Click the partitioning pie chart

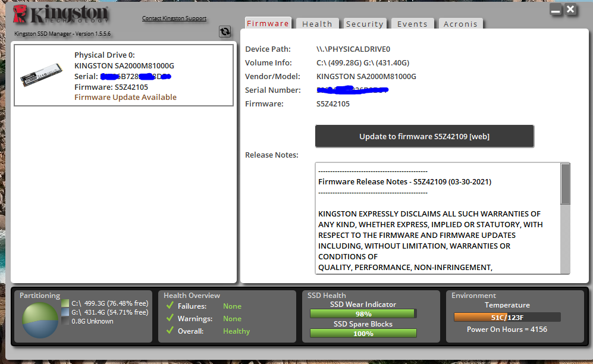coord(40,321)
